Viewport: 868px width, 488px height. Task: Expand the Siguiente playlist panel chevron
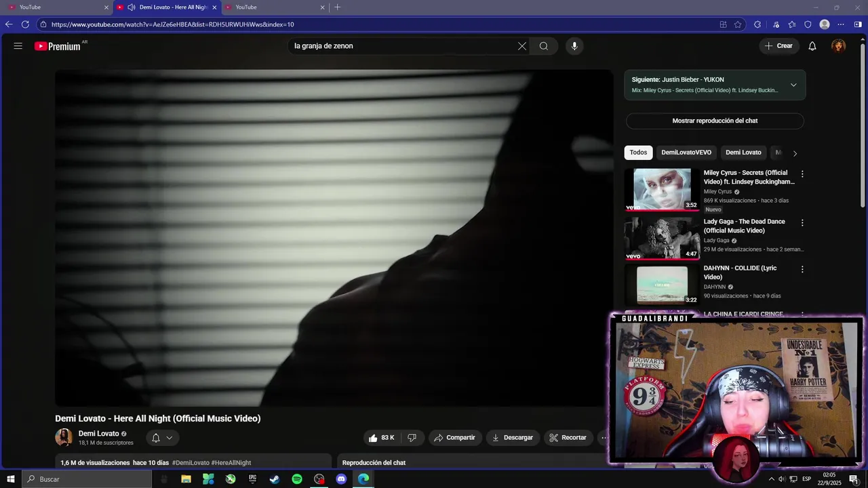793,85
